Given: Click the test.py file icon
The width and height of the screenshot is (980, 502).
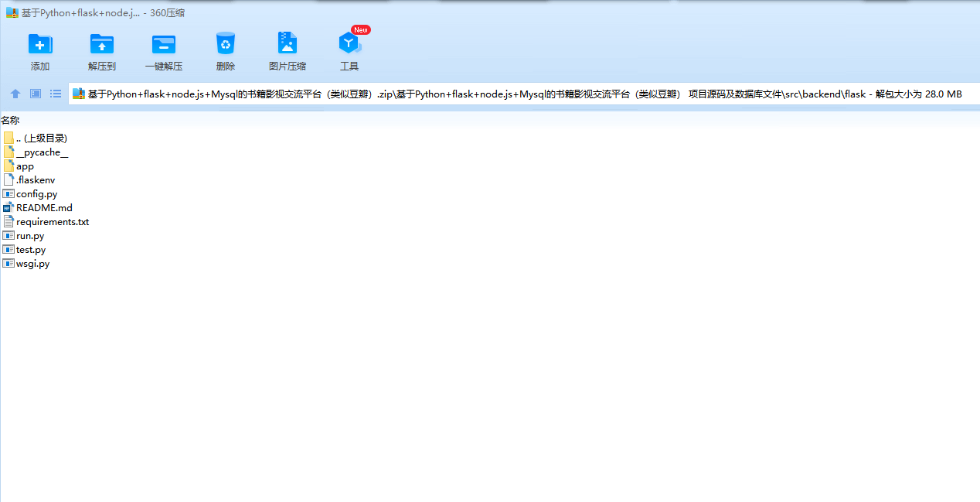Looking at the screenshot, I should point(9,250).
